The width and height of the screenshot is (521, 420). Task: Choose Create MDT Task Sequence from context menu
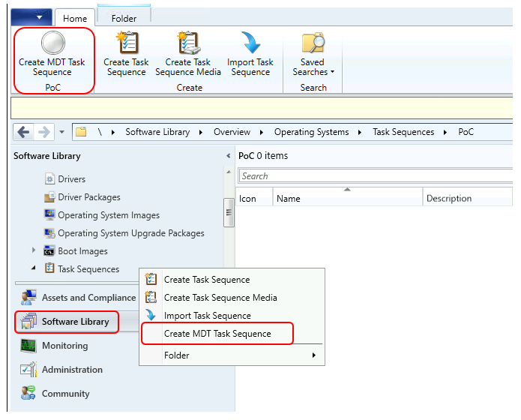(217, 334)
